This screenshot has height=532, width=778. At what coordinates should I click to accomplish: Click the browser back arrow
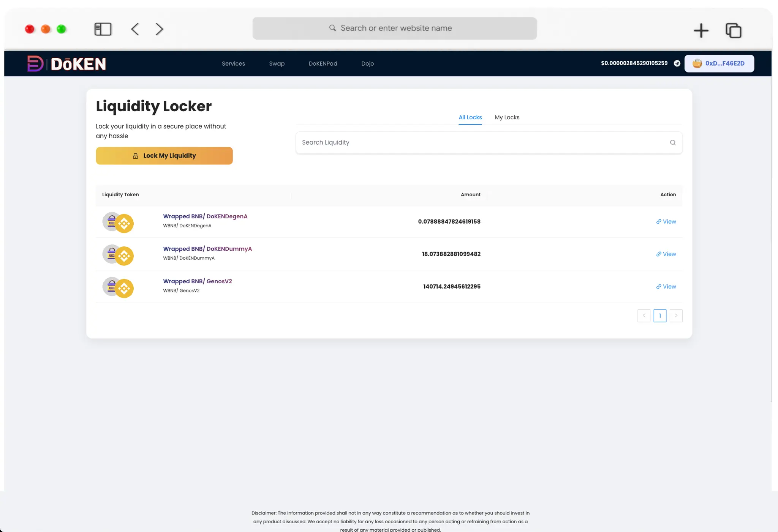[x=135, y=29]
